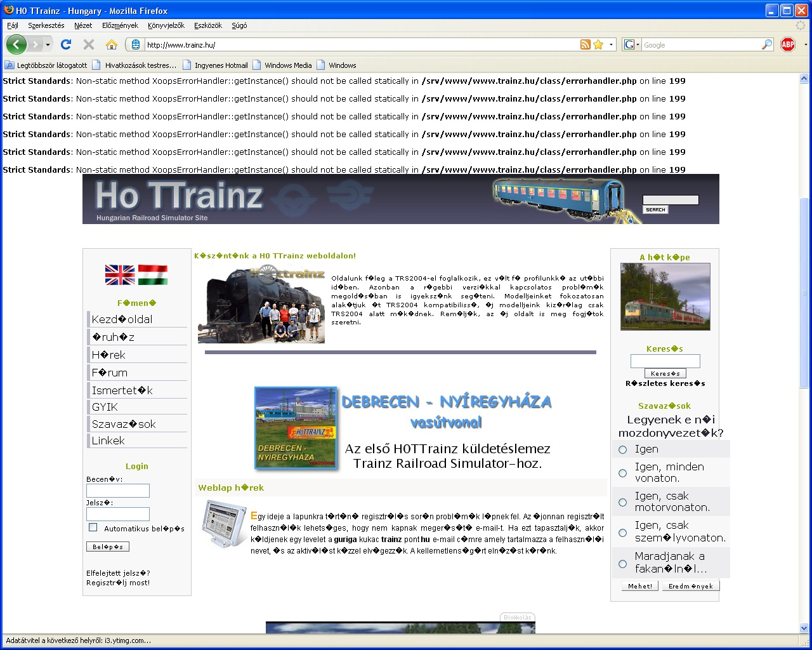Open the Kezdőoldal menu link
The image size is (812, 650).
122,319
